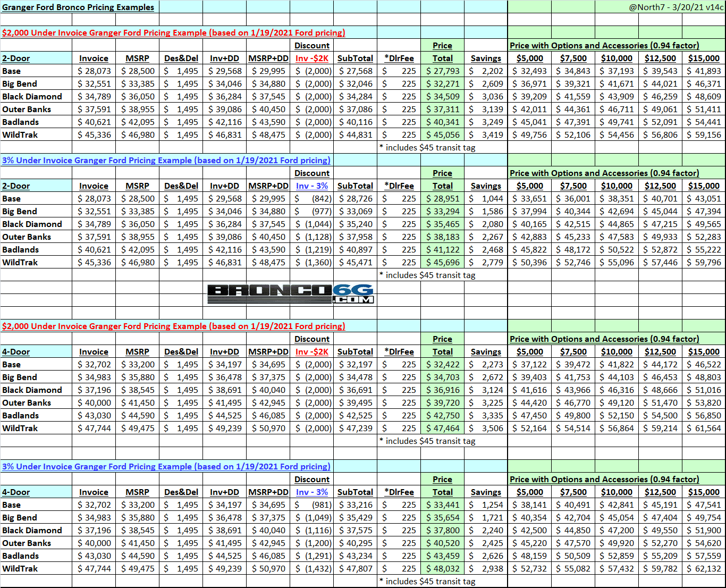Click the cell showing "$ 61,564"
Image resolution: width=726 pixels, height=588 pixels.
tap(704, 429)
